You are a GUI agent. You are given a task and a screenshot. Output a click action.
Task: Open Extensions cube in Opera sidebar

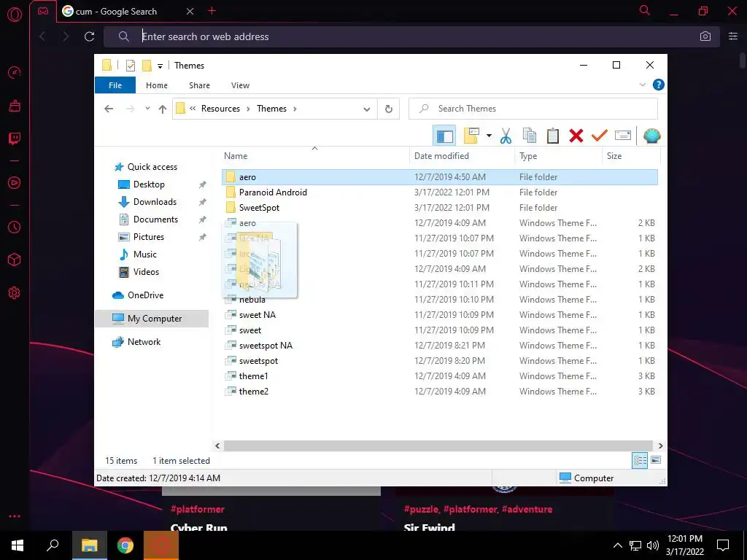(15, 260)
